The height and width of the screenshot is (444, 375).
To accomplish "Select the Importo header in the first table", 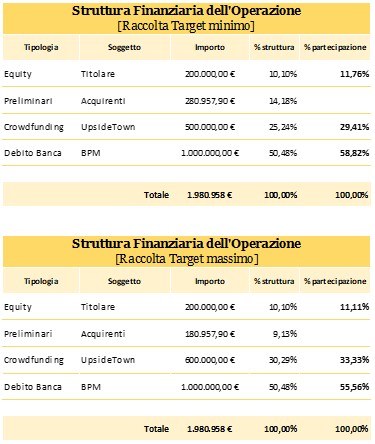I will (x=210, y=47).
